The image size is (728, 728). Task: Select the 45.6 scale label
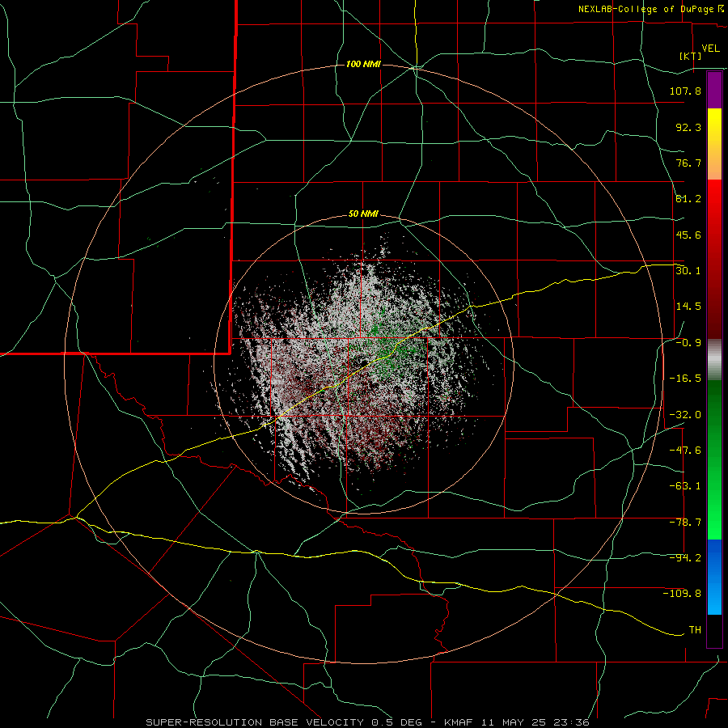pos(688,235)
